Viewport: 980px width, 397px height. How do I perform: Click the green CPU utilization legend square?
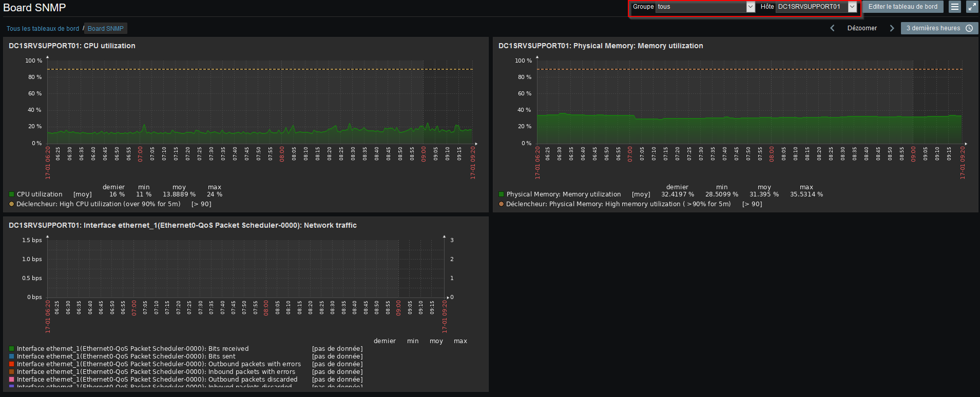point(11,194)
